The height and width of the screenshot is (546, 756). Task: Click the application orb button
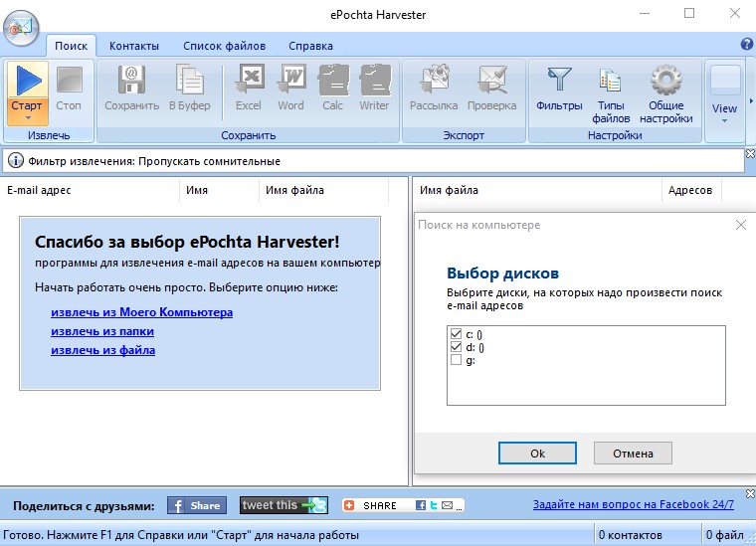coord(21,28)
